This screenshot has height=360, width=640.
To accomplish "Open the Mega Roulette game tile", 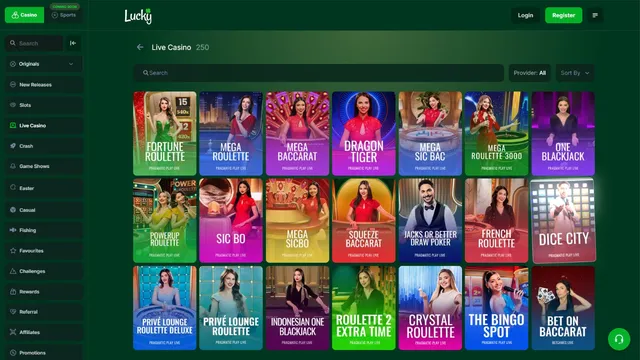I will [x=231, y=133].
